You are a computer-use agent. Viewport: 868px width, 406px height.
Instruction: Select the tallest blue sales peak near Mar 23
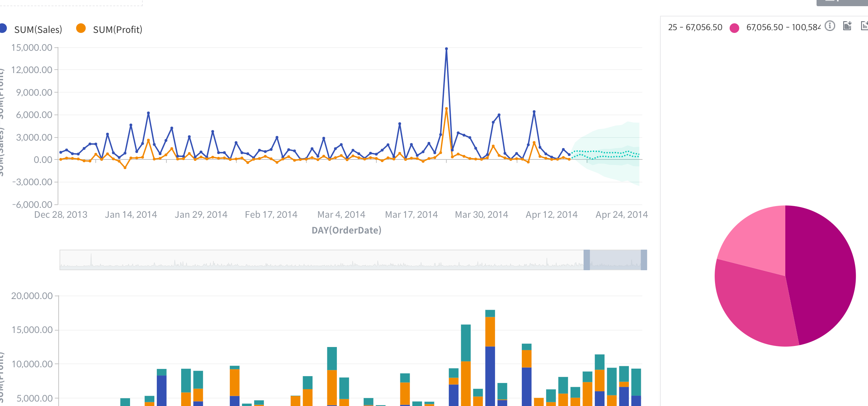click(x=446, y=49)
